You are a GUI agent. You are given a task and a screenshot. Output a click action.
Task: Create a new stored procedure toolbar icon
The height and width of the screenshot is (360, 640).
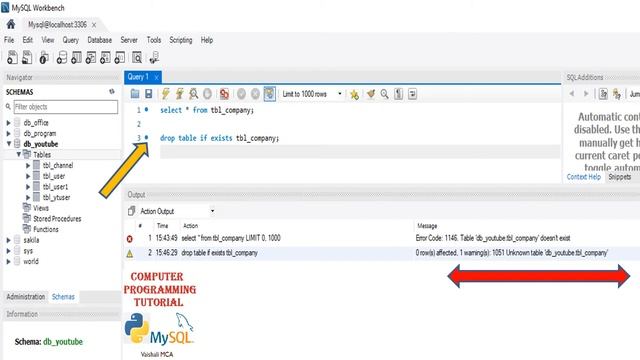(x=105, y=58)
